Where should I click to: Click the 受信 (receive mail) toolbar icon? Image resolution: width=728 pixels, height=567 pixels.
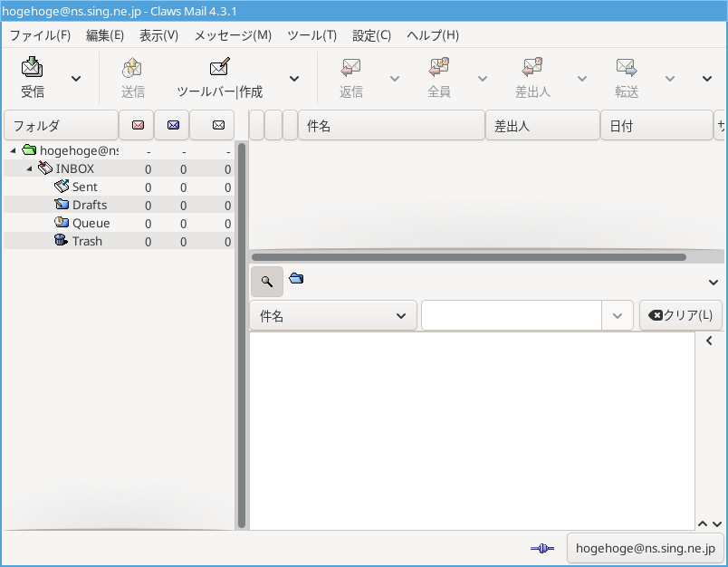pos(32,67)
